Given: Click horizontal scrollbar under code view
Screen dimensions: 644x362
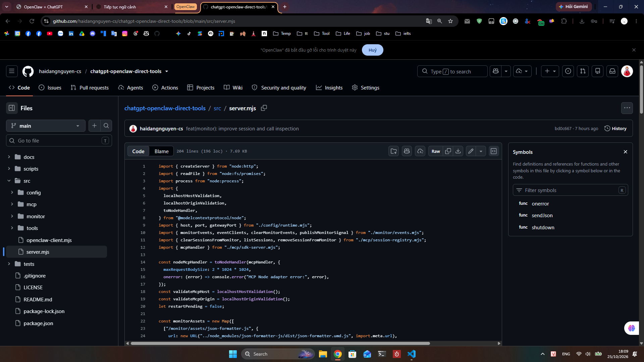Looking at the screenshot, I should coord(280,343).
